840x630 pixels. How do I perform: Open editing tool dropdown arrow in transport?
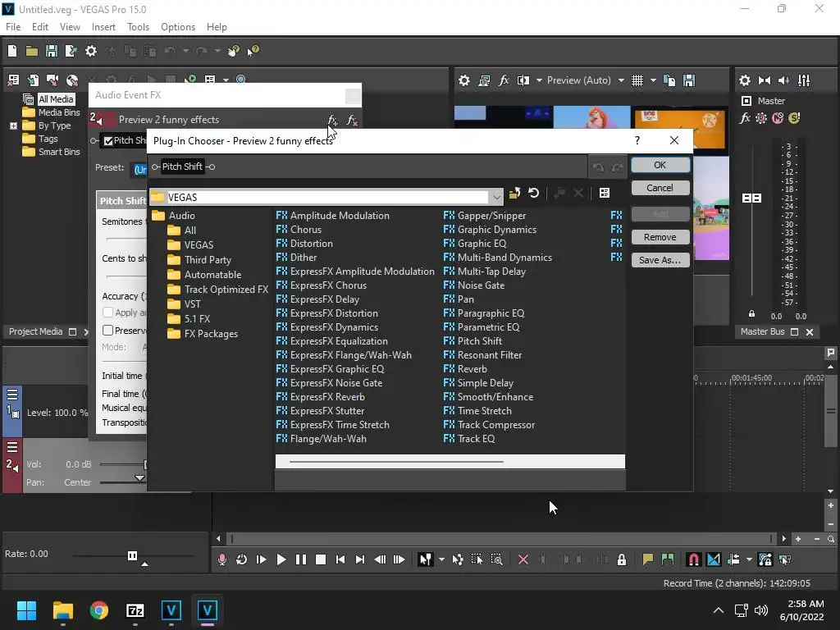[x=441, y=559]
